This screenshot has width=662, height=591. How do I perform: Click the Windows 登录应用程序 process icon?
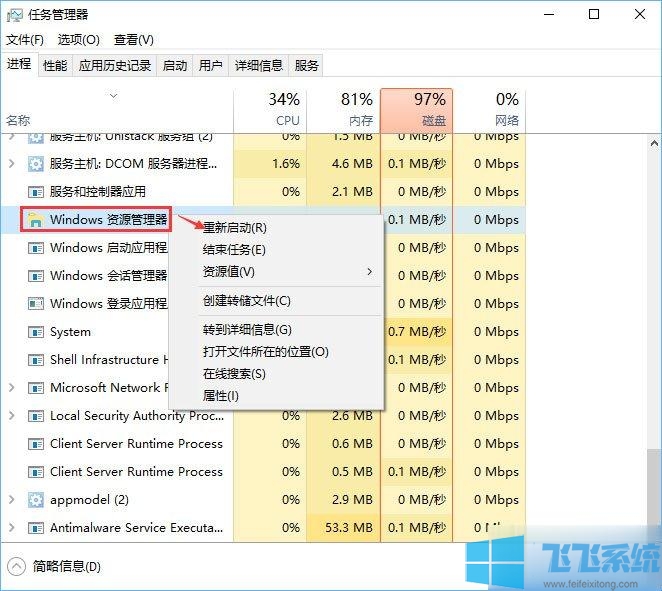click(x=35, y=304)
